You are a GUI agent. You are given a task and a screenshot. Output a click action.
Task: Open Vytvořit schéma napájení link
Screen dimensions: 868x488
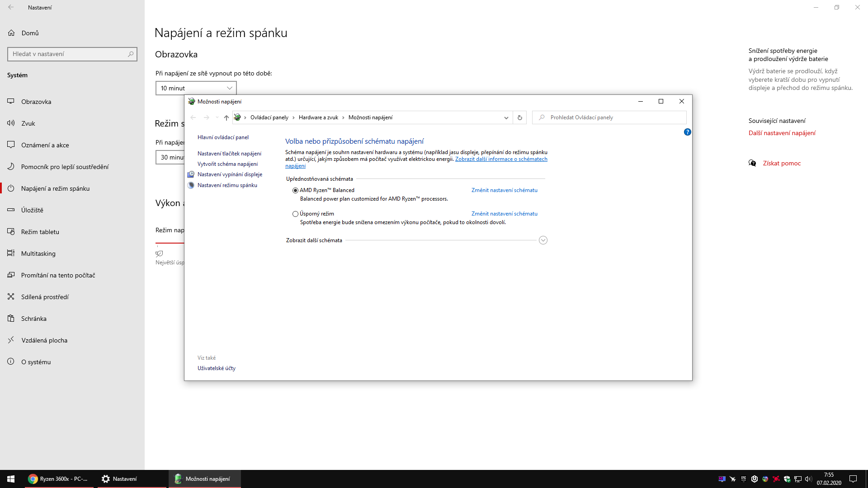227,164
